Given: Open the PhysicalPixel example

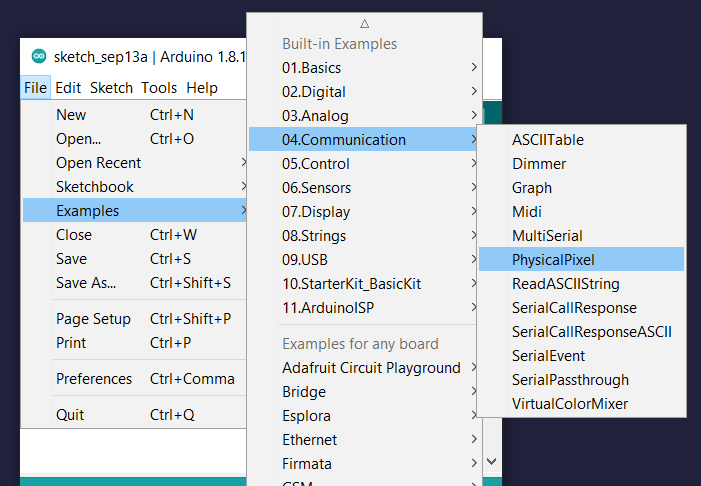Looking at the screenshot, I should point(581,259).
